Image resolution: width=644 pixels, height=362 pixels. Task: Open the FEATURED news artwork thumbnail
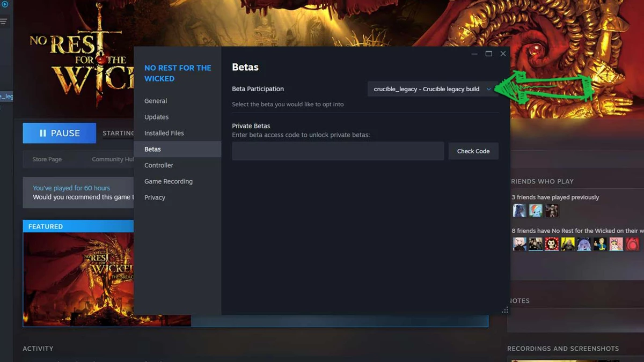coord(78,279)
